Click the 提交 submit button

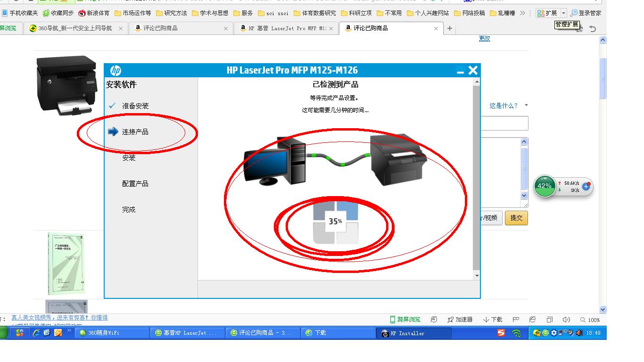(516, 218)
